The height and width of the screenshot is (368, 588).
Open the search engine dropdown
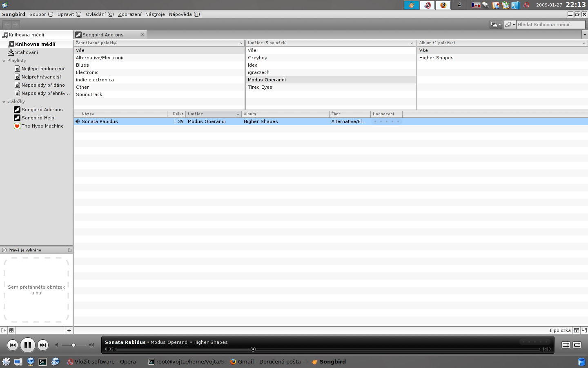click(x=510, y=25)
